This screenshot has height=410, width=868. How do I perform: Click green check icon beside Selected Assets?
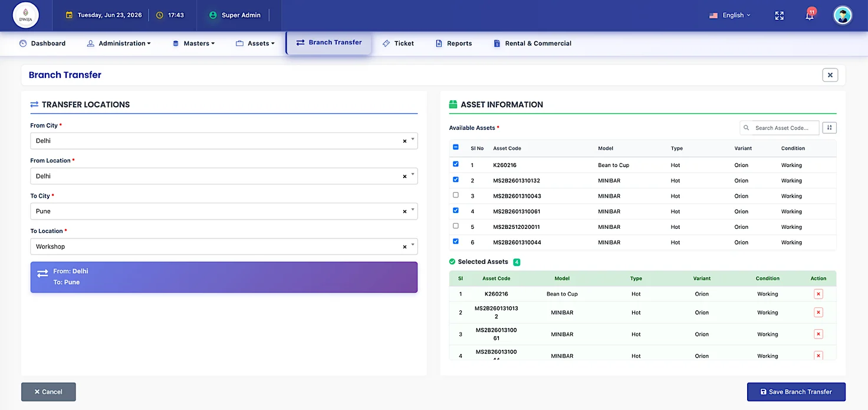452,261
